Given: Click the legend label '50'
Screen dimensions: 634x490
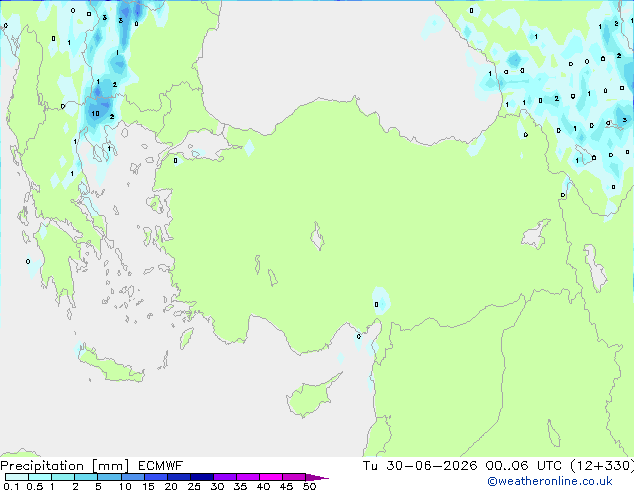Looking at the screenshot, I should click(309, 486).
